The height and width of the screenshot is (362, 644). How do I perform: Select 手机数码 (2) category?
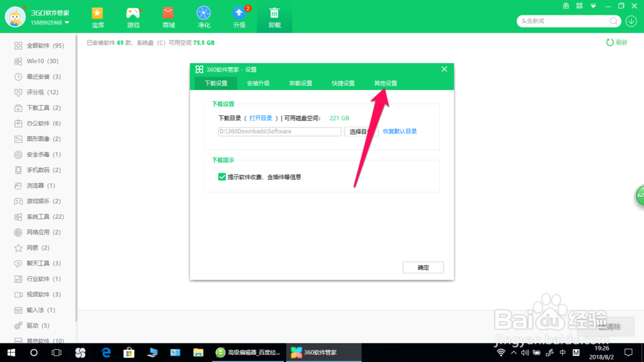(37, 170)
